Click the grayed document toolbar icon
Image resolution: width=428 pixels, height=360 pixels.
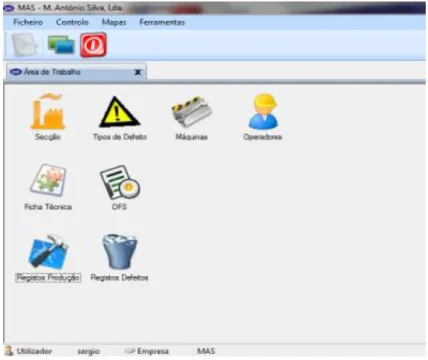coord(26,45)
